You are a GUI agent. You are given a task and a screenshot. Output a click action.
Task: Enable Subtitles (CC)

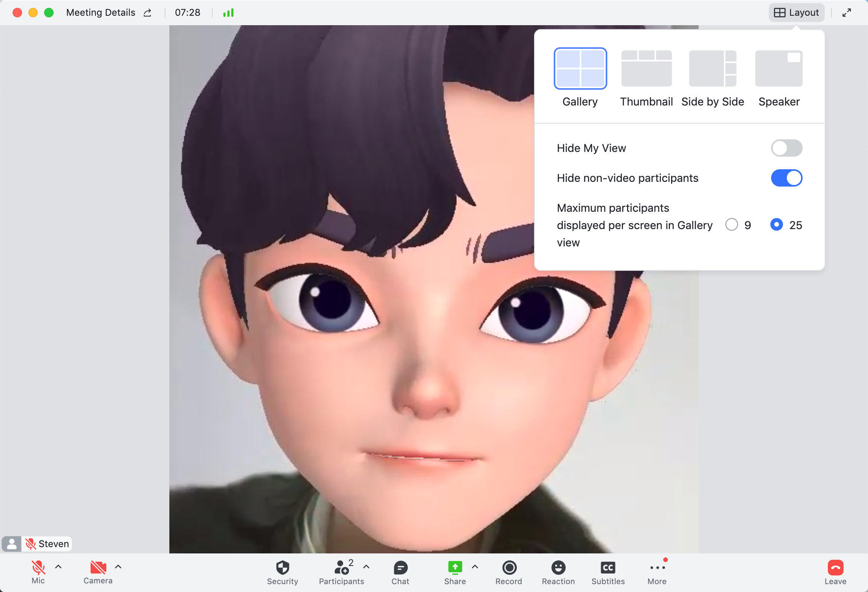pos(608,573)
